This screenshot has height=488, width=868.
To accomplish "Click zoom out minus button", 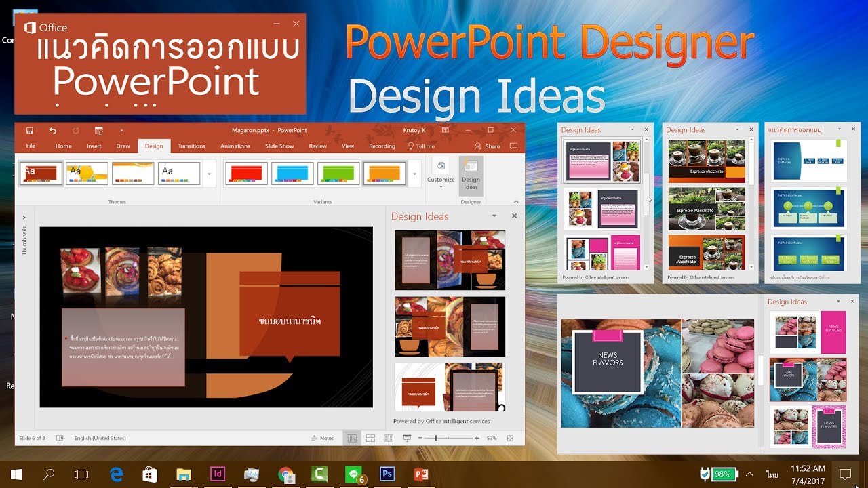I will tap(420, 439).
